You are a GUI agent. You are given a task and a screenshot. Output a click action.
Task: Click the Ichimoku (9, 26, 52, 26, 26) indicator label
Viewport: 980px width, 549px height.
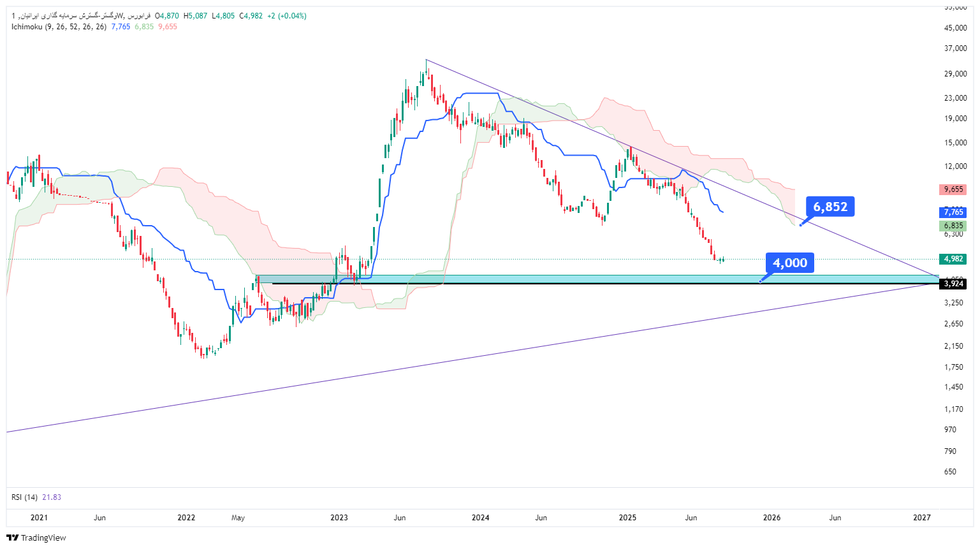pos(59,27)
